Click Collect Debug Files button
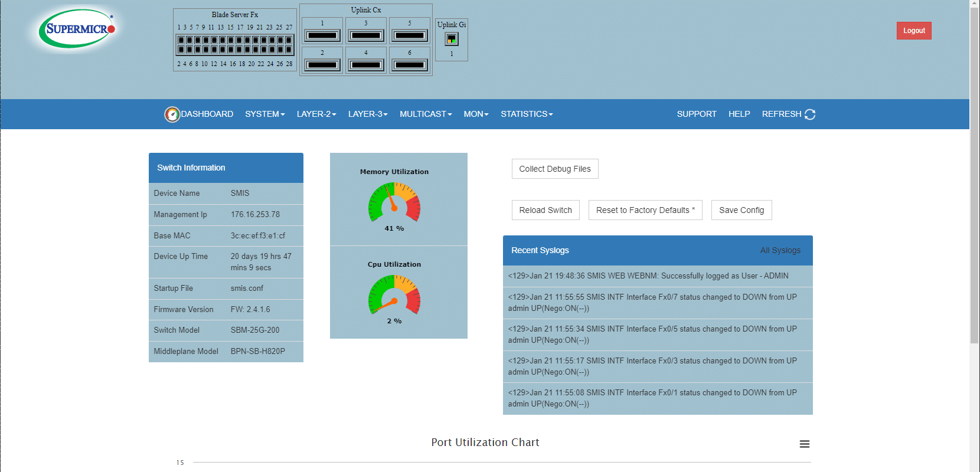This screenshot has height=472, width=980. (x=555, y=169)
